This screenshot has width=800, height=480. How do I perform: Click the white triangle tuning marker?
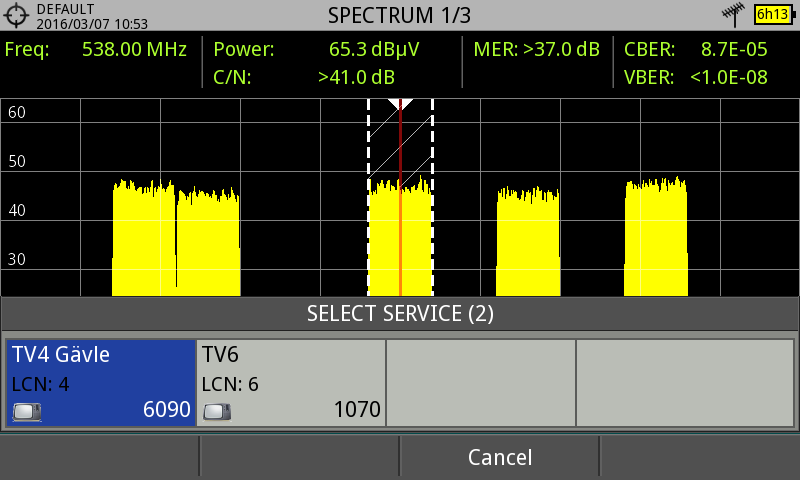click(400, 104)
